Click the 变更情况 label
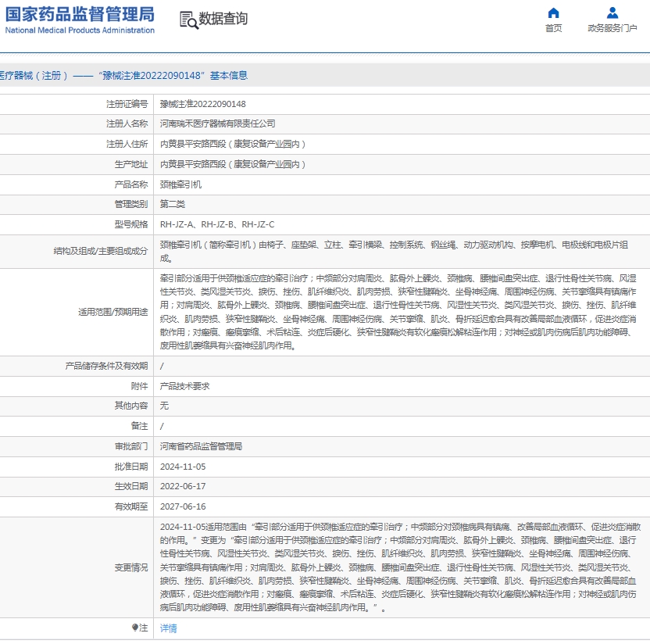This screenshot has height=644, width=650. pyautogui.click(x=131, y=567)
